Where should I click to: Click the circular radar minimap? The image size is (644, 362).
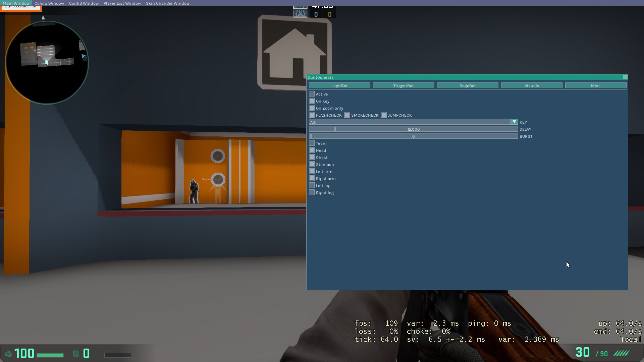coord(47,63)
